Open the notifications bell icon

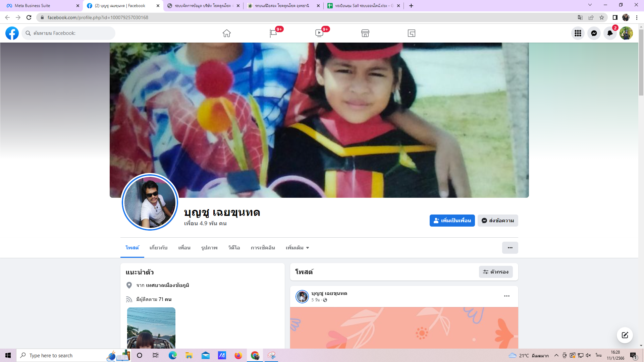(610, 33)
